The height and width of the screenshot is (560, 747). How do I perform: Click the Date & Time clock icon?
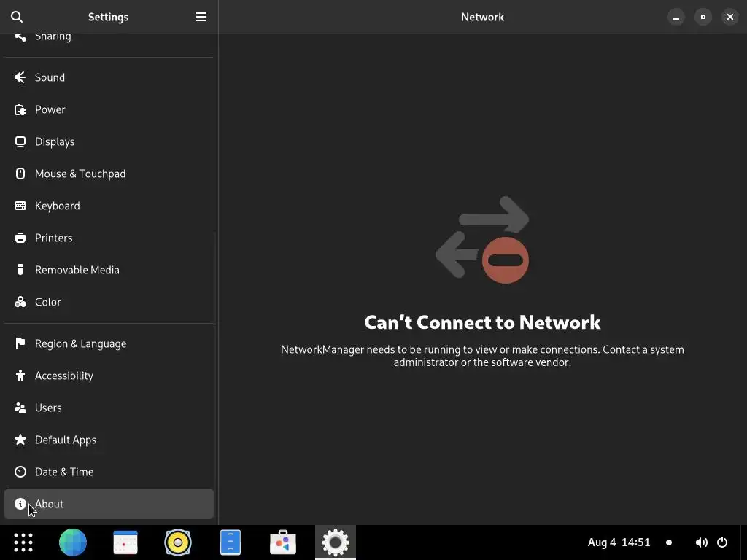(20, 472)
